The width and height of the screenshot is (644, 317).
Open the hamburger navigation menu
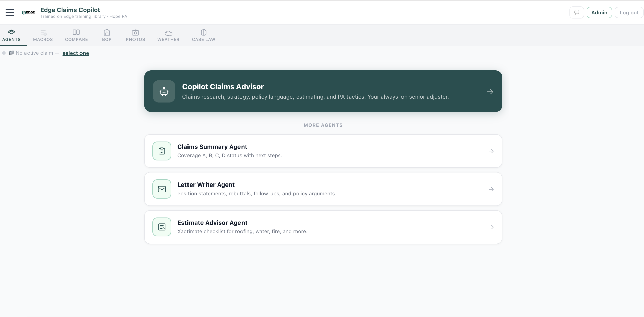pyautogui.click(x=10, y=12)
